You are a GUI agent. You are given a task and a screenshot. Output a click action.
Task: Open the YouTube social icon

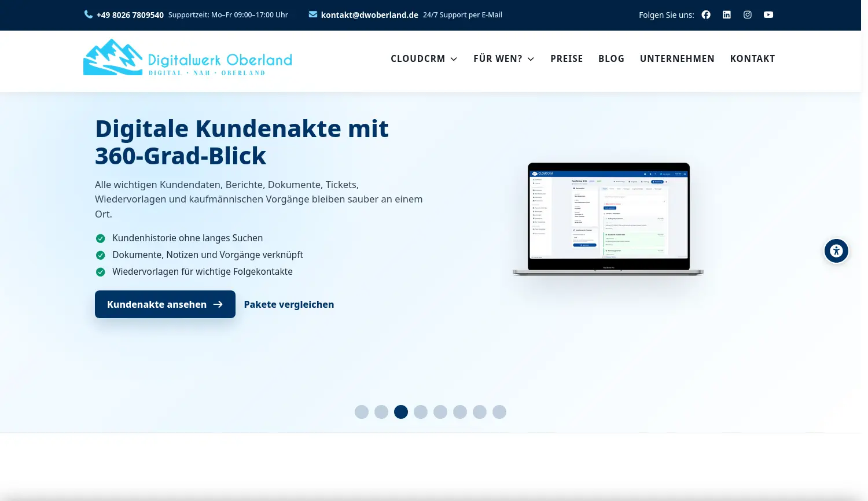coord(768,15)
